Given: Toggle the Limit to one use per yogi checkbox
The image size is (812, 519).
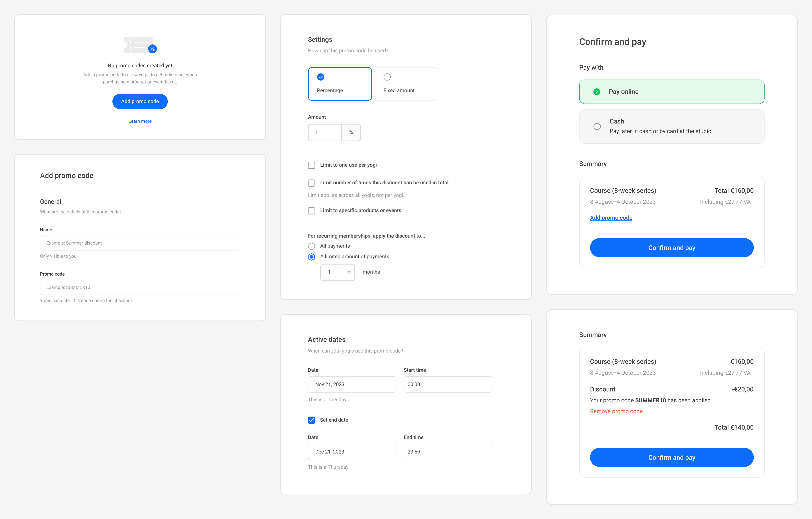Looking at the screenshot, I should (312, 164).
